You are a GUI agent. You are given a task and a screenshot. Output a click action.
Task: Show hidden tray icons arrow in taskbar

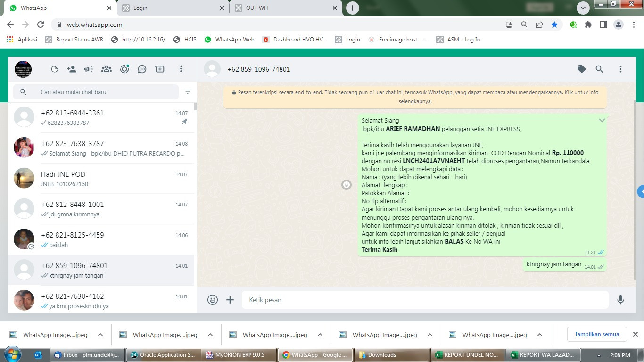(x=599, y=355)
